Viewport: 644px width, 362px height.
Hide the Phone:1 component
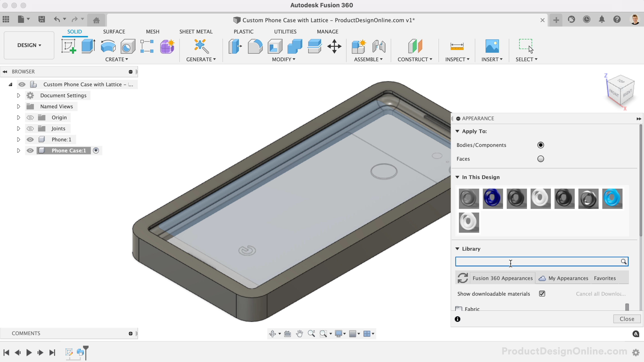coord(30,139)
